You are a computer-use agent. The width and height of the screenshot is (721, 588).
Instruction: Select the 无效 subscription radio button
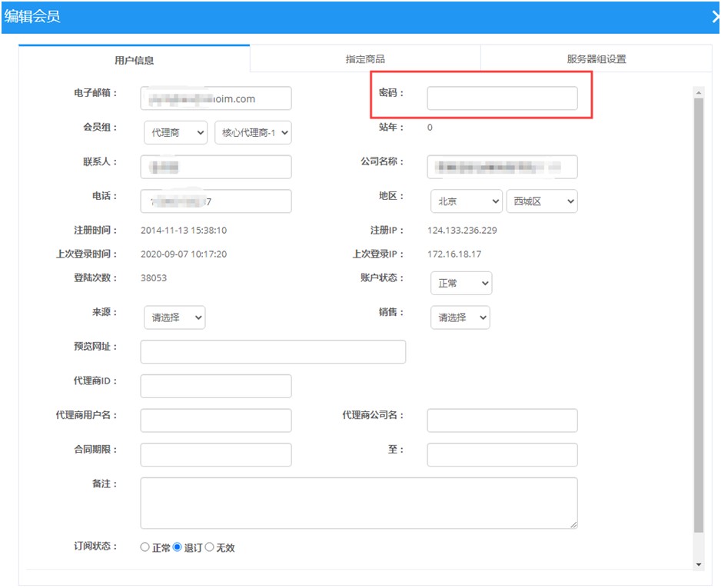point(209,547)
